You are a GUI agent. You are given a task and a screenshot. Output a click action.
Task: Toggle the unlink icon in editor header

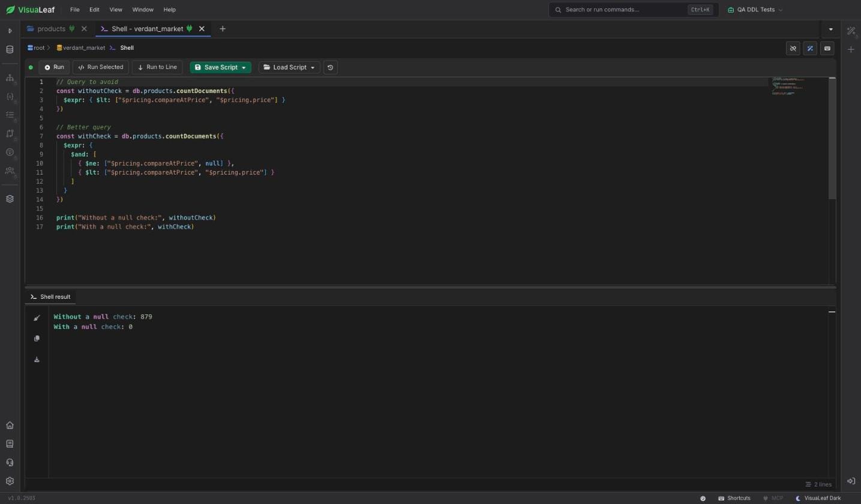point(793,49)
